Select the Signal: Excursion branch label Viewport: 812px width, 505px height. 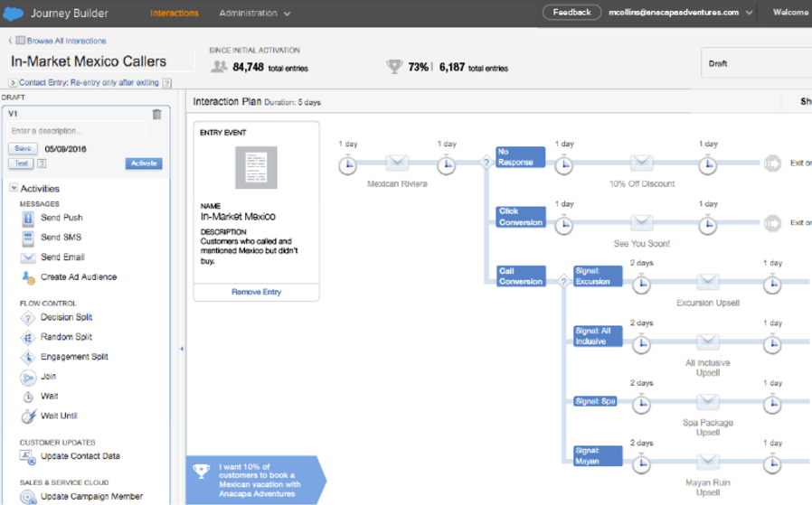coord(598,276)
